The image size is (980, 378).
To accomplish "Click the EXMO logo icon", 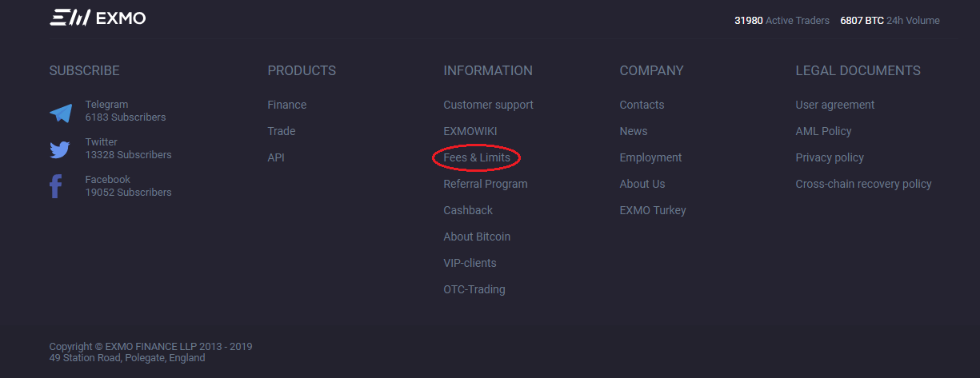I will coord(70,18).
